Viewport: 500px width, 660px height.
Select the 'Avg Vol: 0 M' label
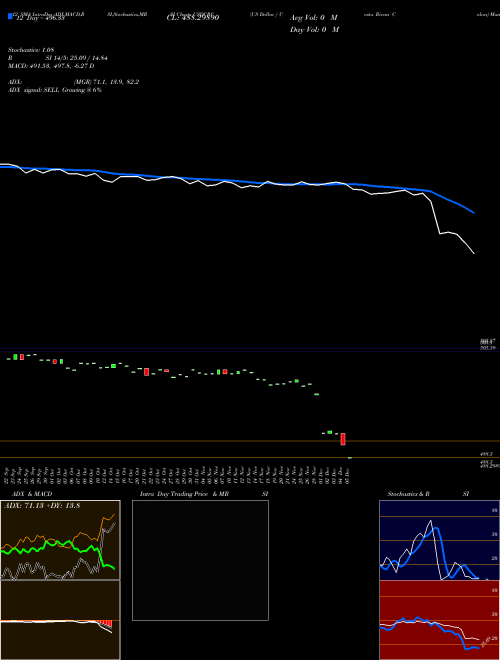[x=314, y=18]
